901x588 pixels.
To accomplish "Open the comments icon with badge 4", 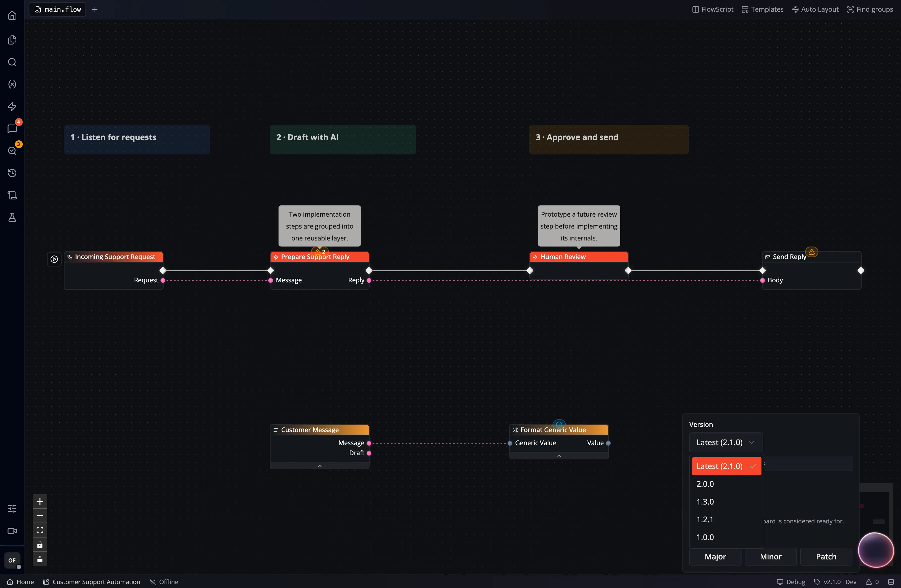I will pyautogui.click(x=12, y=129).
